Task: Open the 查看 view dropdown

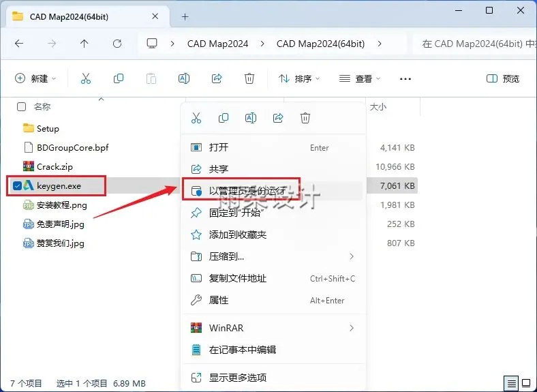Action: click(x=360, y=78)
